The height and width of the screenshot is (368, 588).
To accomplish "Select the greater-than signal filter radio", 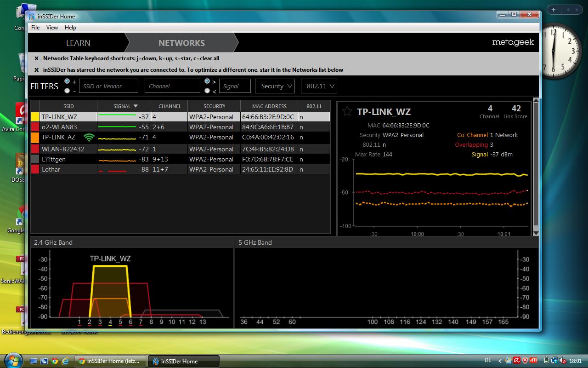I will pos(207,81).
